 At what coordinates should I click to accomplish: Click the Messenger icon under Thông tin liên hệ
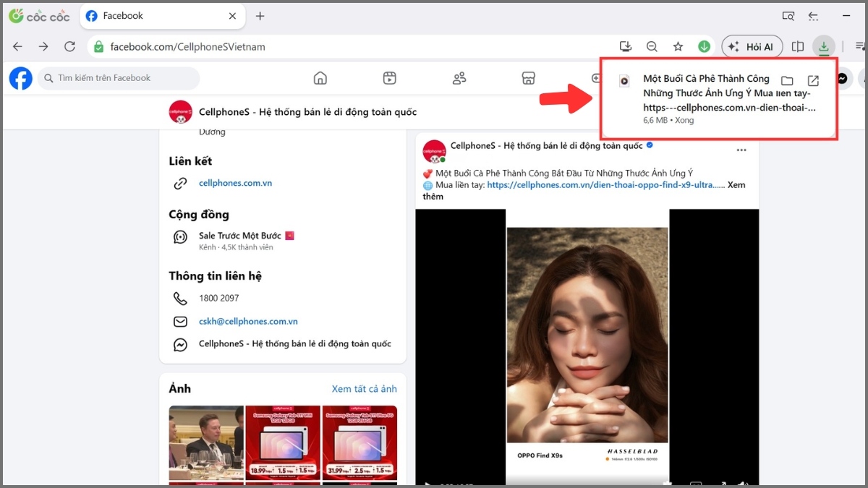[x=180, y=345]
